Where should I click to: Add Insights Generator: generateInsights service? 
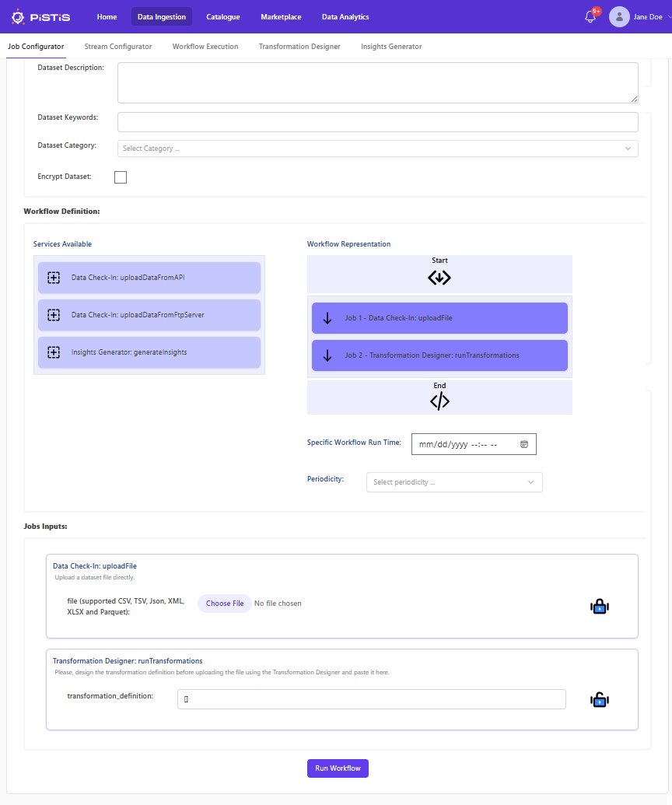pos(149,352)
